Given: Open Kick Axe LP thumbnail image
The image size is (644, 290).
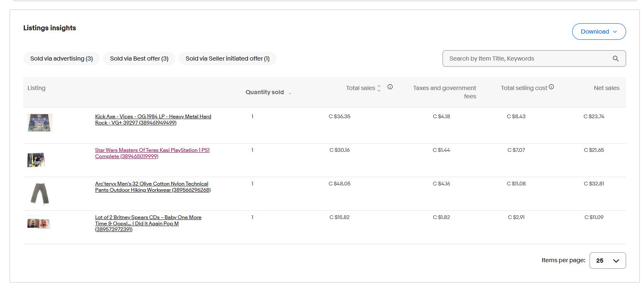Looking at the screenshot, I should coord(39,123).
